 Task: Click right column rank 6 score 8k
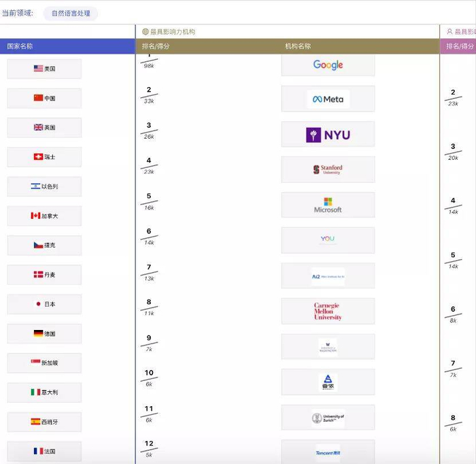coord(453,314)
